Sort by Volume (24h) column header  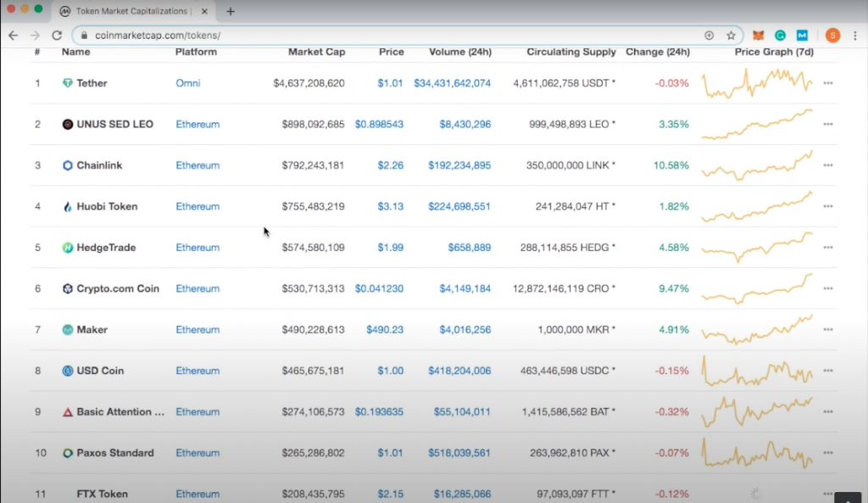point(460,52)
